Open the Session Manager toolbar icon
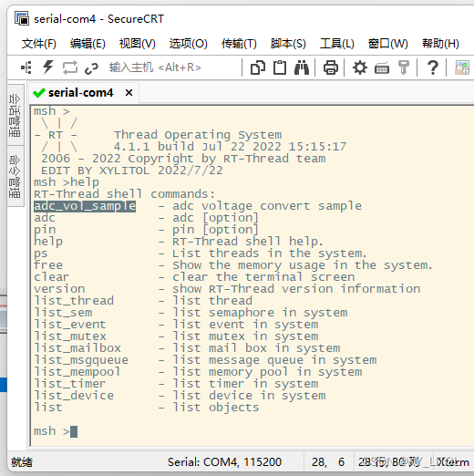 pyautogui.click(x=26, y=67)
